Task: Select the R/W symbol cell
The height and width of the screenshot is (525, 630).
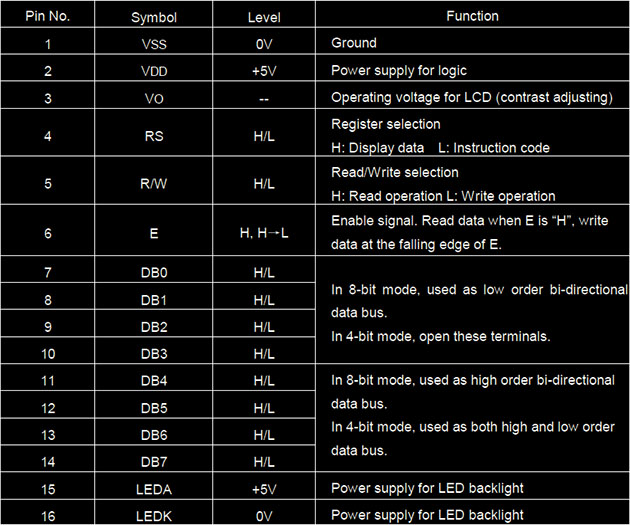Action: 152,184
